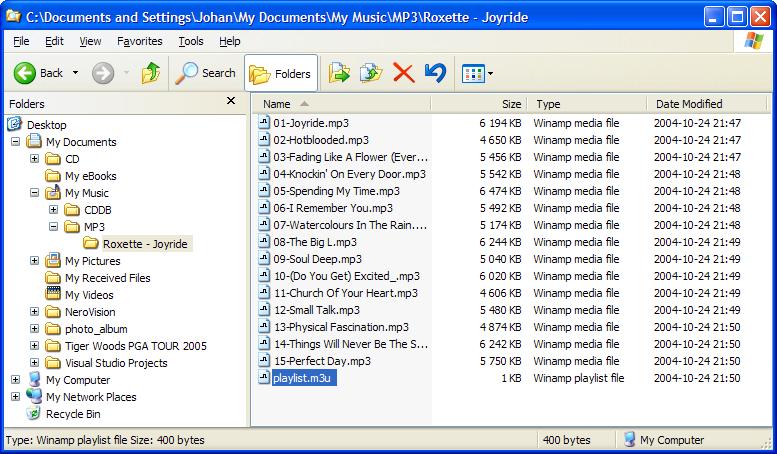Expand the My Pictures node

(x=34, y=261)
